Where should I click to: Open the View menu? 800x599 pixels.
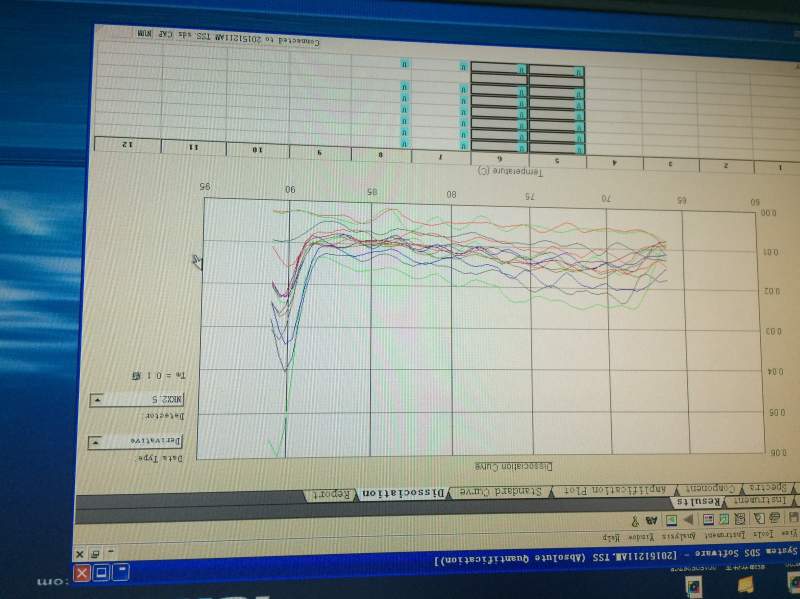click(x=790, y=534)
